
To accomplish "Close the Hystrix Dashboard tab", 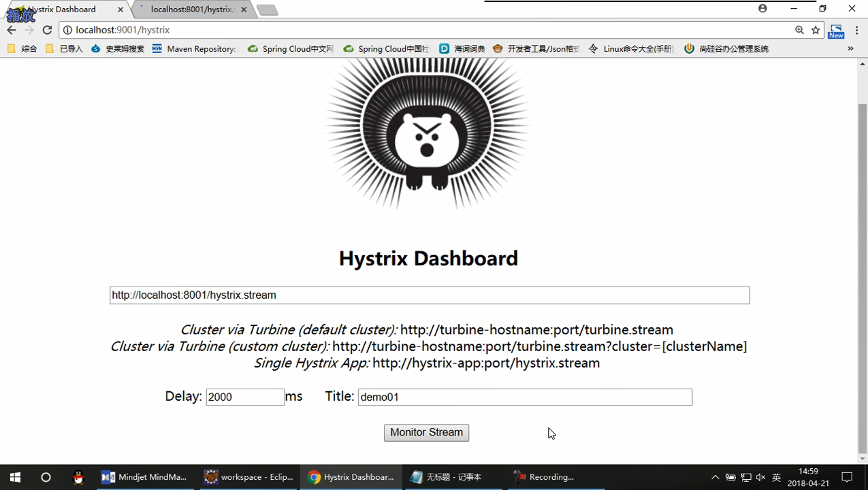I will click(x=120, y=10).
